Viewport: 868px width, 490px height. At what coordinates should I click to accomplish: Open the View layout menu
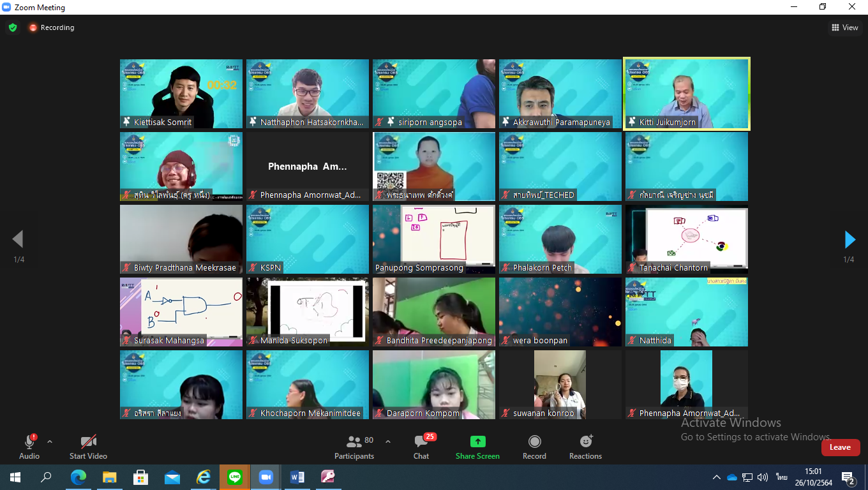point(844,27)
